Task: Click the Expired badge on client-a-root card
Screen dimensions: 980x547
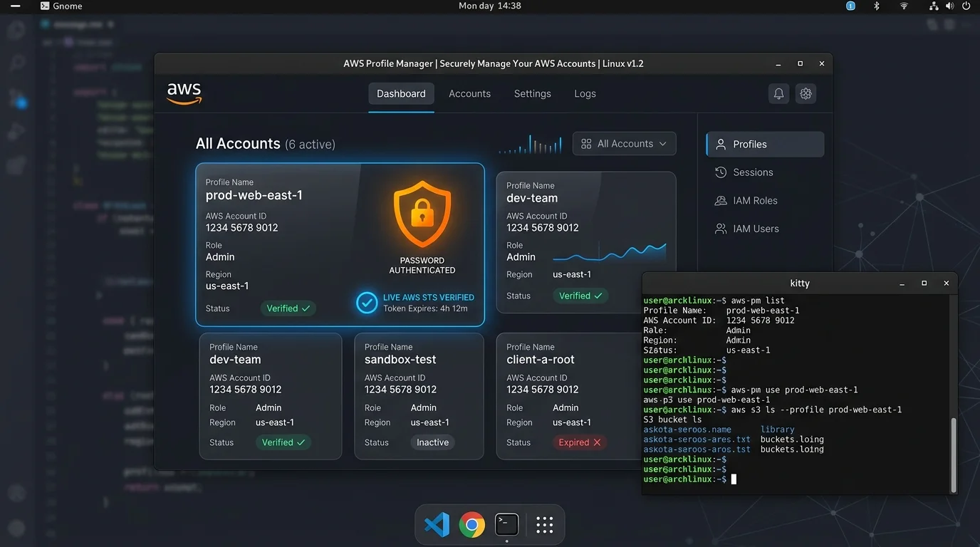Action: coord(580,442)
